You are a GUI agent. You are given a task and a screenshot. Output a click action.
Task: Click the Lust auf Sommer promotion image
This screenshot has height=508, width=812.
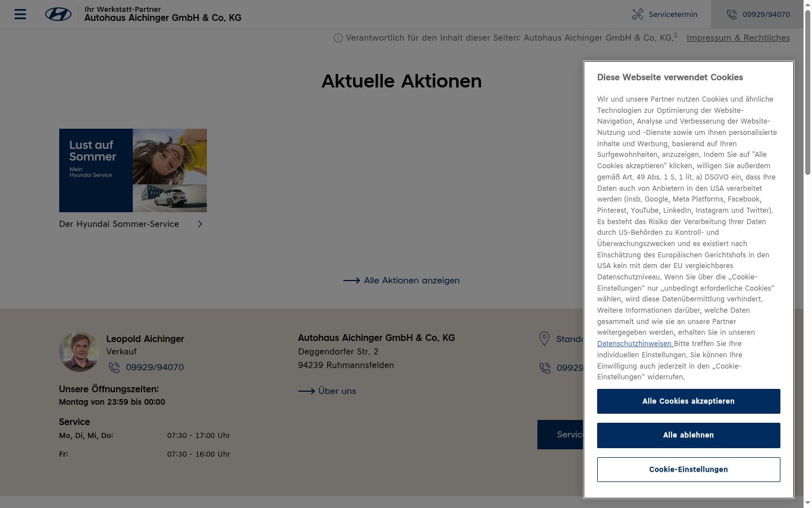tap(133, 170)
